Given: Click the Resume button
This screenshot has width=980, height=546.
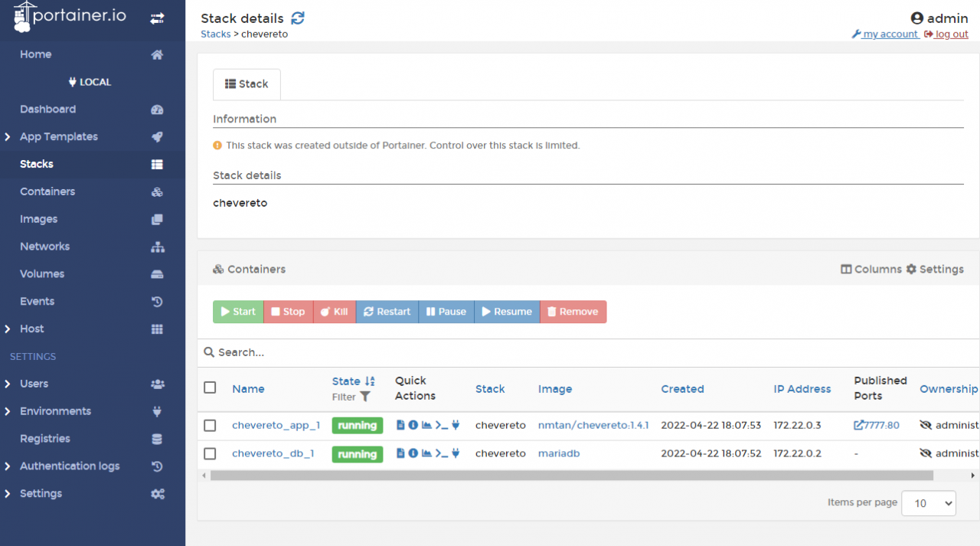Looking at the screenshot, I should click(x=507, y=312).
